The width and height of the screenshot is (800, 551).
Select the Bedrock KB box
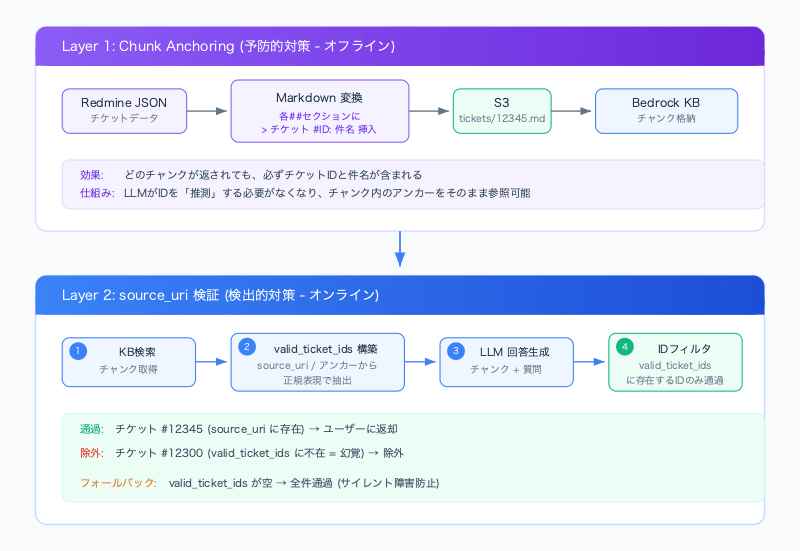point(666,111)
